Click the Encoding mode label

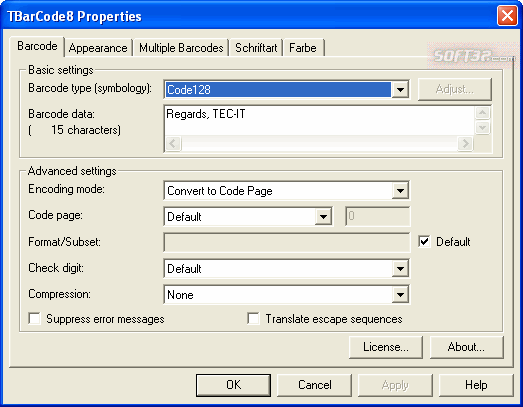pos(66,189)
